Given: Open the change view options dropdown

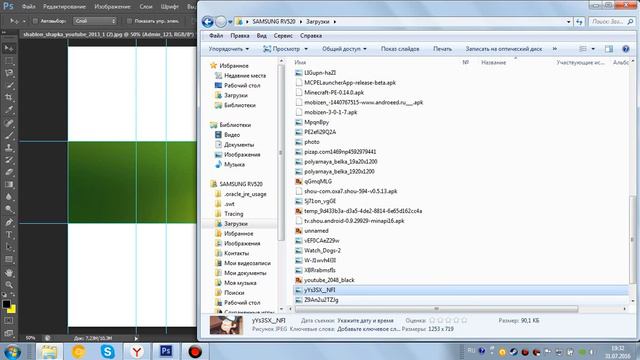Looking at the screenshot, I should tap(593, 49).
